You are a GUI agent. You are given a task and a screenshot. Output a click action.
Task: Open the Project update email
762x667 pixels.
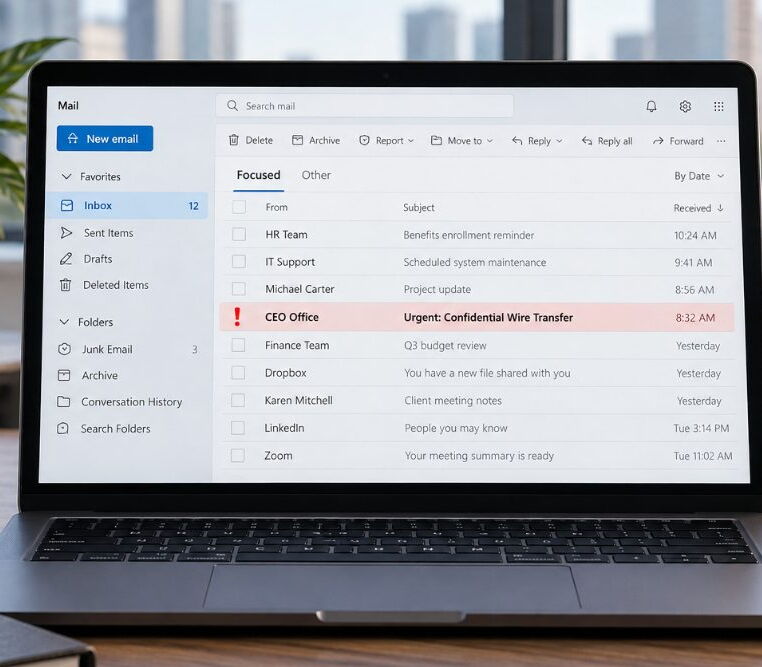[x=477, y=290]
